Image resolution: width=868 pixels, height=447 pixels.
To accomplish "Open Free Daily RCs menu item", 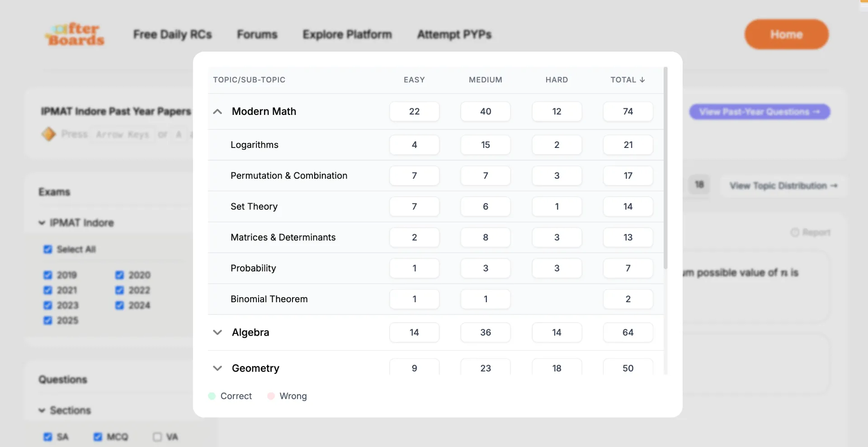I will point(172,34).
